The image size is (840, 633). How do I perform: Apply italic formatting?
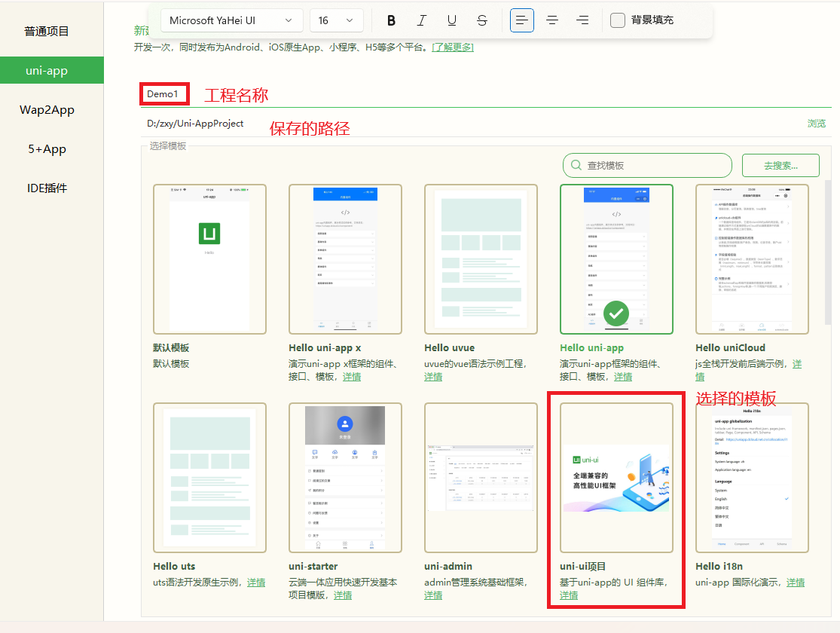coord(421,20)
